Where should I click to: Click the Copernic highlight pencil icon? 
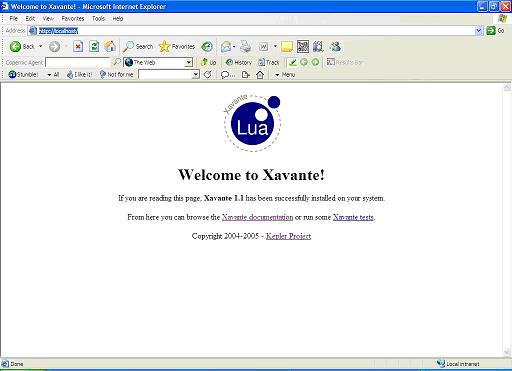[293, 62]
